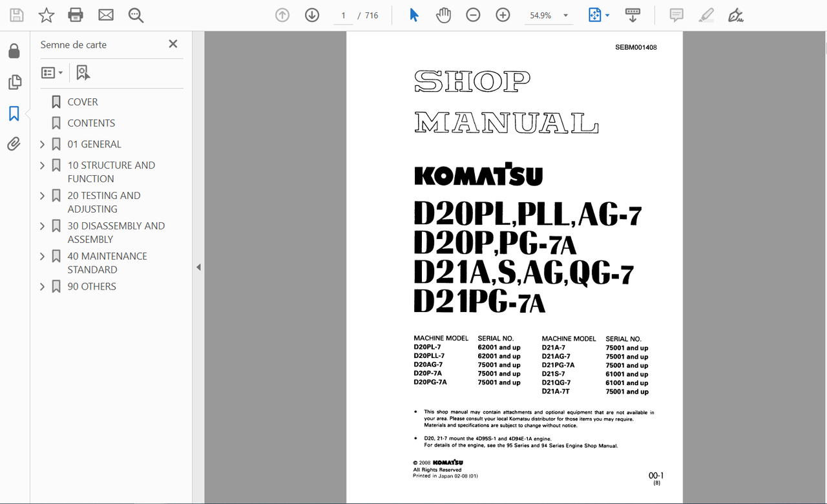This screenshot has height=504, width=827.
Task: Click the scrolling mode keyboard icon
Action: click(633, 15)
